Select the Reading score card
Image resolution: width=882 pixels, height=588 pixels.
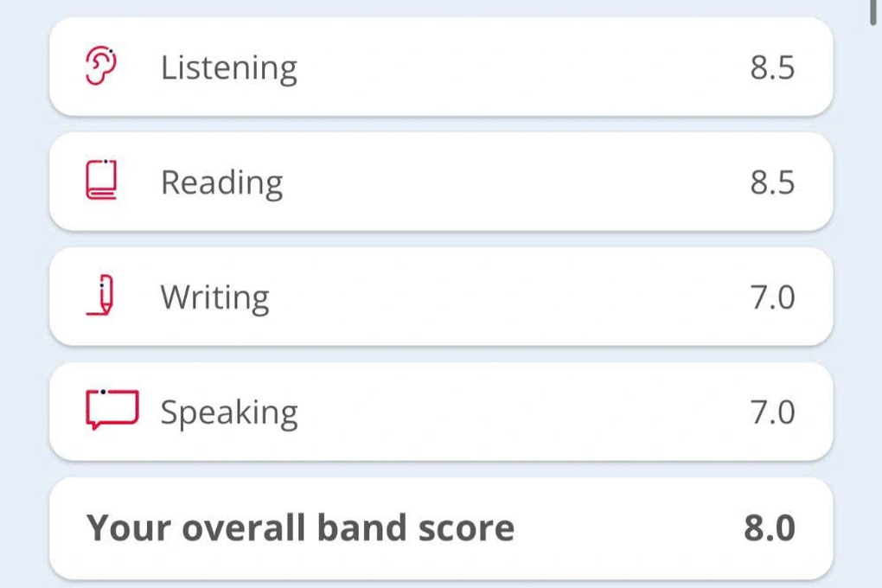pos(441,180)
